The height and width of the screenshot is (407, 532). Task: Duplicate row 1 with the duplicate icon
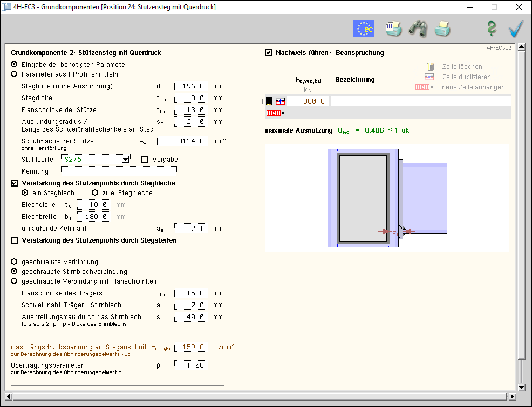pos(280,101)
